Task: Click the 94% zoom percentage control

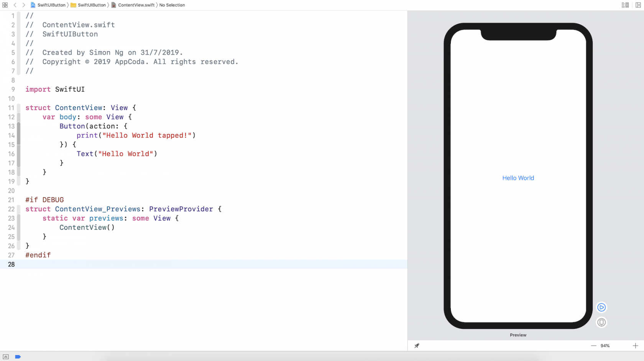Action: point(605,345)
